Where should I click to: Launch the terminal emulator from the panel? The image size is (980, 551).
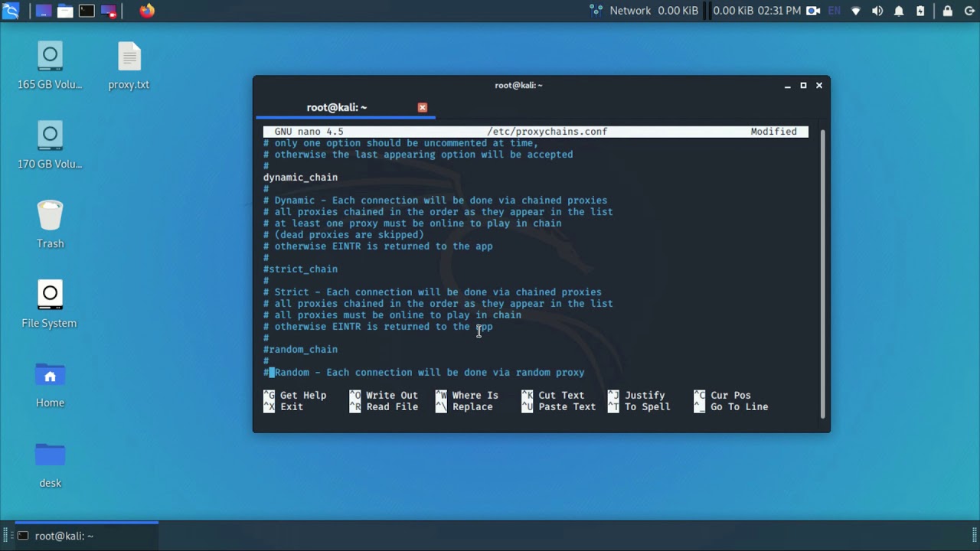click(87, 11)
